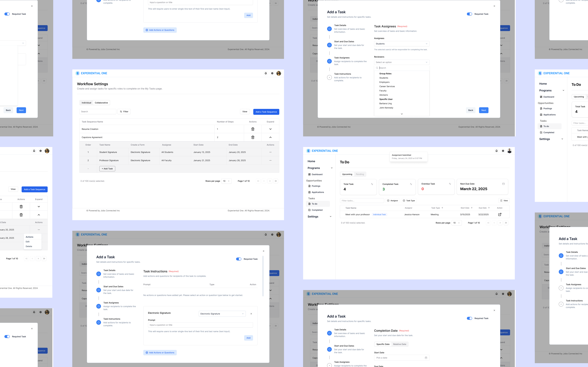Switch to Relative Date in Completion Date settings
The width and height of the screenshot is (588, 367).
coord(400,344)
